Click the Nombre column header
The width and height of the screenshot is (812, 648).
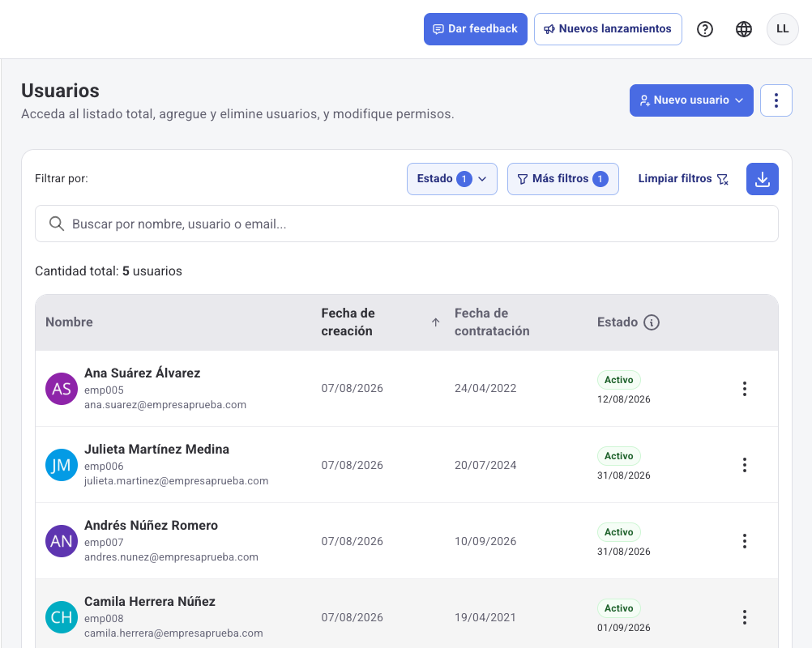click(x=69, y=322)
